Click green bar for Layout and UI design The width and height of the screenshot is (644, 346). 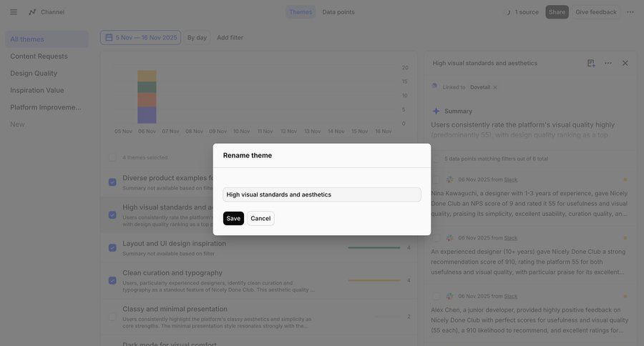pos(374,248)
